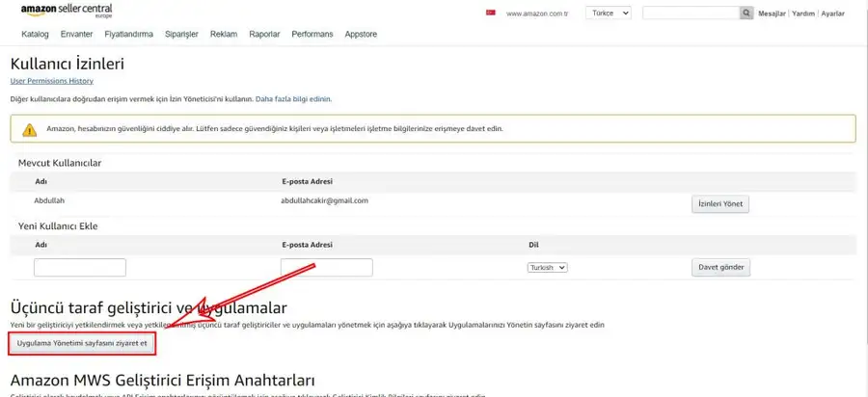868x397 pixels.
Task: Open the Fiyatlandırma menu
Action: 129,35
